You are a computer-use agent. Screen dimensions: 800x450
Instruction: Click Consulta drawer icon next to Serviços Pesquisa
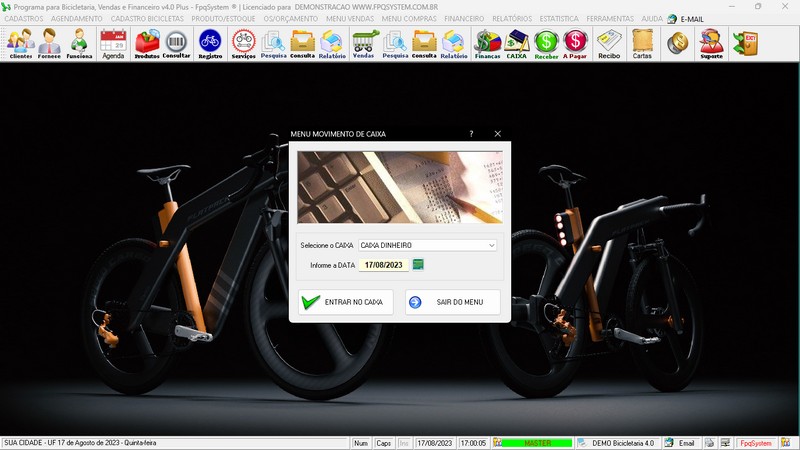(303, 44)
